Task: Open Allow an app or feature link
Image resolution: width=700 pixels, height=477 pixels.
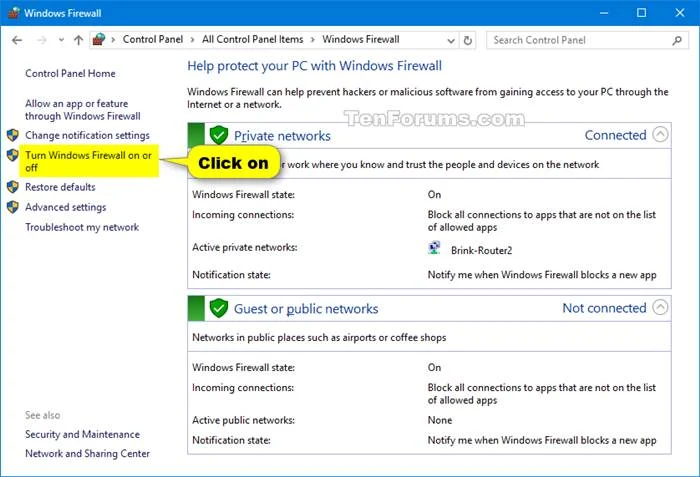Action: click(x=83, y=110)
